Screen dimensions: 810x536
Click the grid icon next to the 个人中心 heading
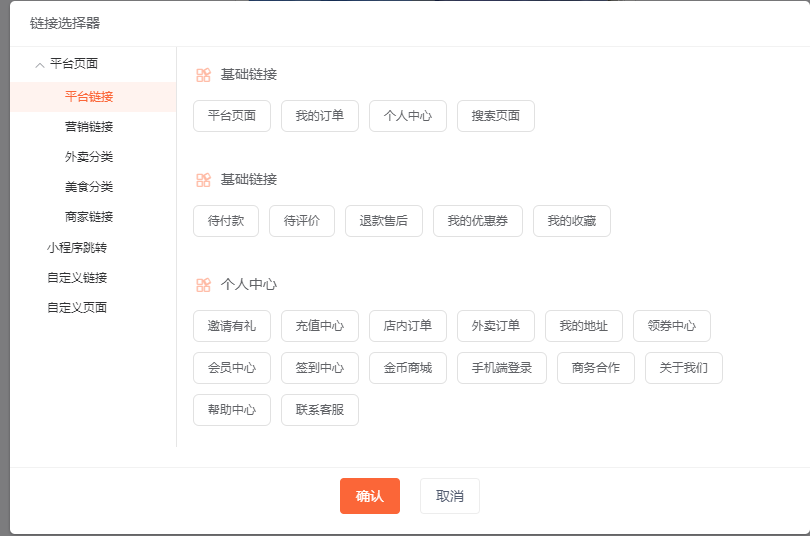[x=204, y=285]
